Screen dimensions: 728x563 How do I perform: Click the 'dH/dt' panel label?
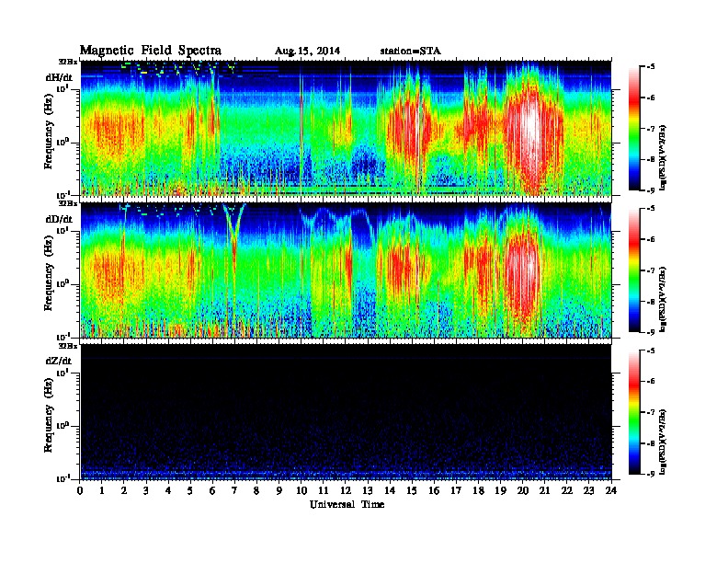(59, 77)
